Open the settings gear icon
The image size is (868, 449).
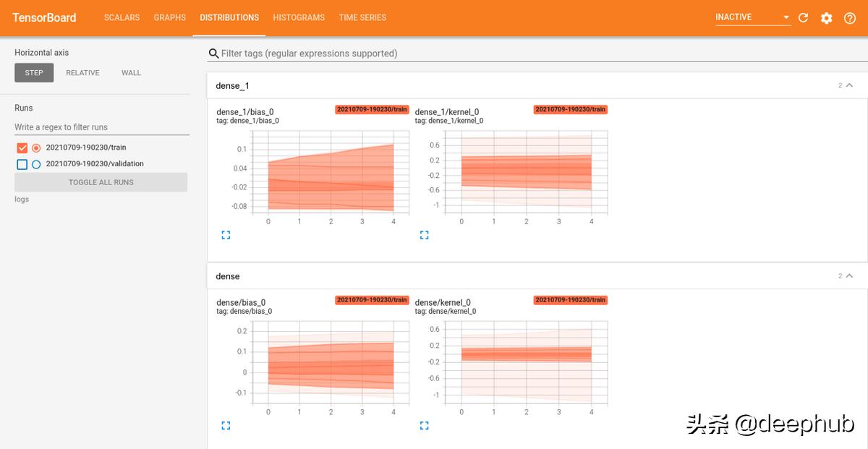click(827, 18)
